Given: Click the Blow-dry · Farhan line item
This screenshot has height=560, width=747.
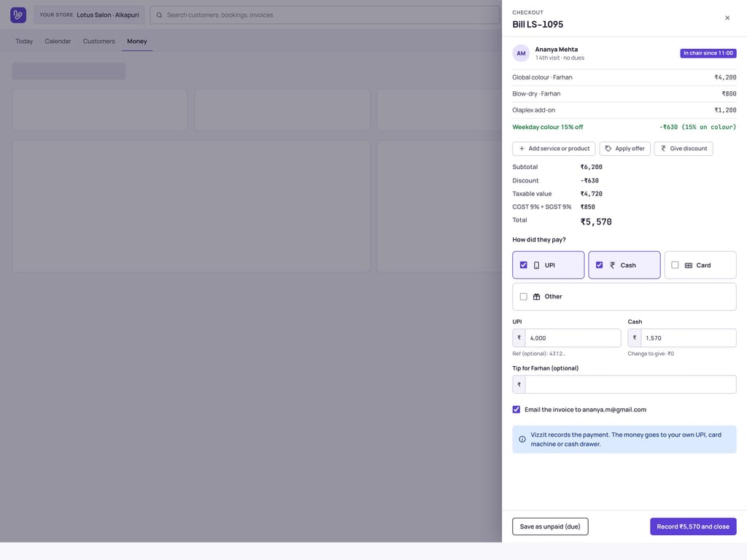Looking at the screenshot, I should click(x=624, y=94).
